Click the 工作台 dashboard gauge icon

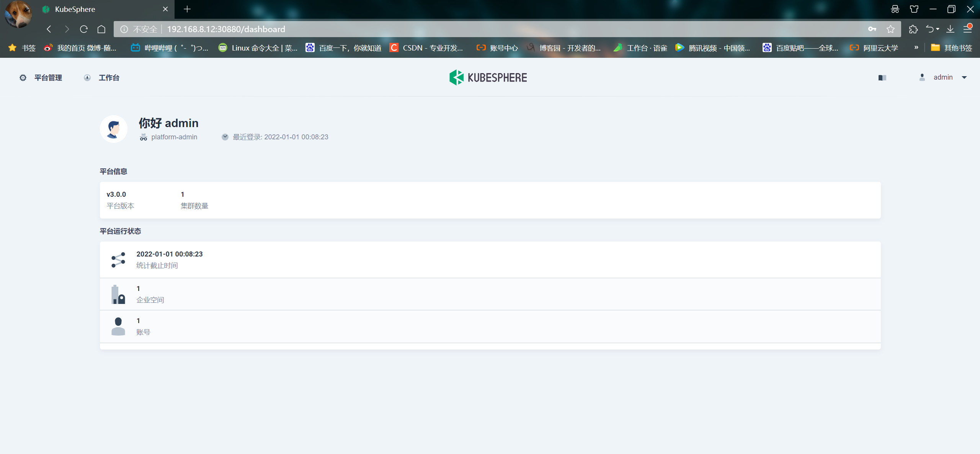[x=87, y=78]
